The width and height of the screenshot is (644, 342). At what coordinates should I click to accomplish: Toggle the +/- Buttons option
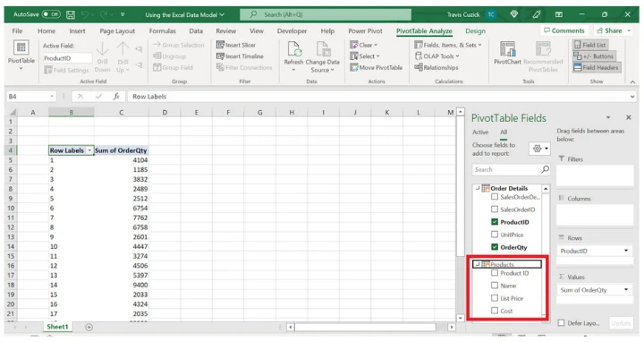click(x=594, y=56)
